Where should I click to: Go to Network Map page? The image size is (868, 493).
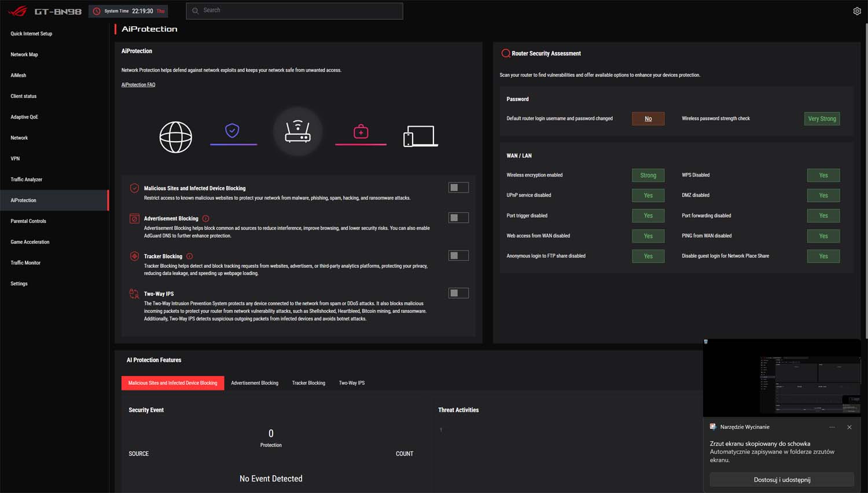tap(54, 54)
